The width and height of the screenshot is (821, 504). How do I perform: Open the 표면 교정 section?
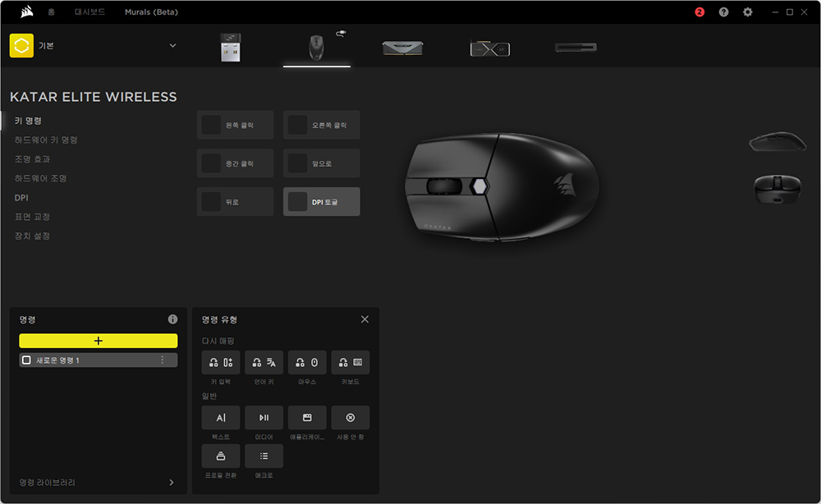pos(33,217)
